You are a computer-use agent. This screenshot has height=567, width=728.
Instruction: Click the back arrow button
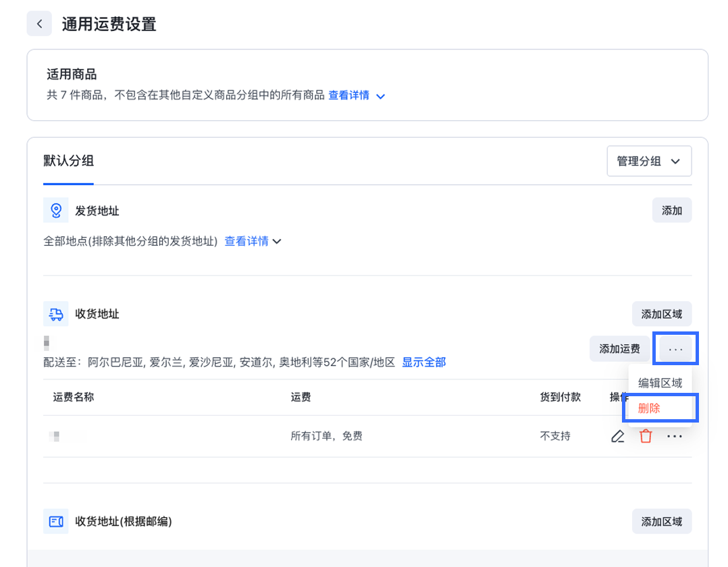click(39, 24)
